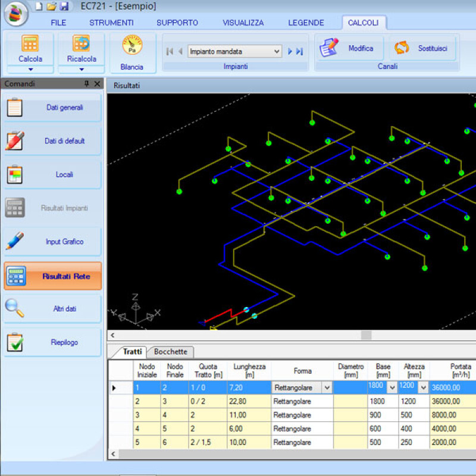Click the open folder icon in title bar
Image resolution: width=476 pixels, height=476 pixels.
pyautogui.click(x=51, y=7)
